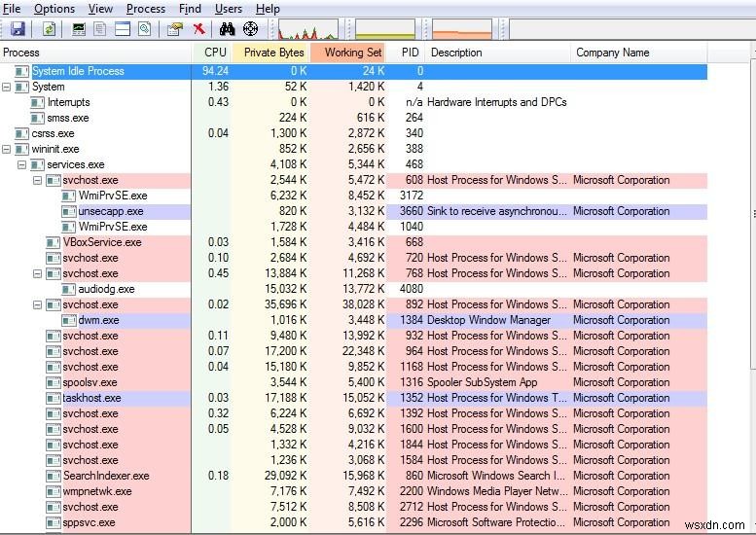756x535 pixels.
Task: Click the View DLLs/Handles toolbar icon
Action: [x=145, y=29]
